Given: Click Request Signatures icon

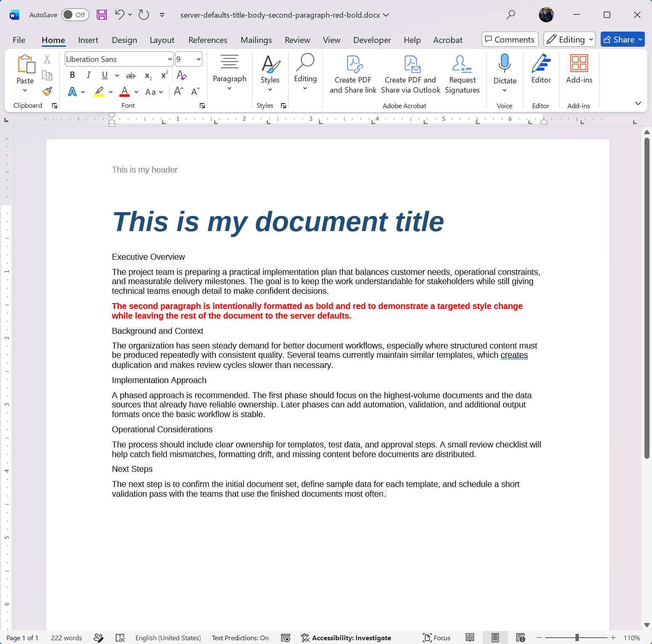Looking at the screenshot, I should (462, 75).
